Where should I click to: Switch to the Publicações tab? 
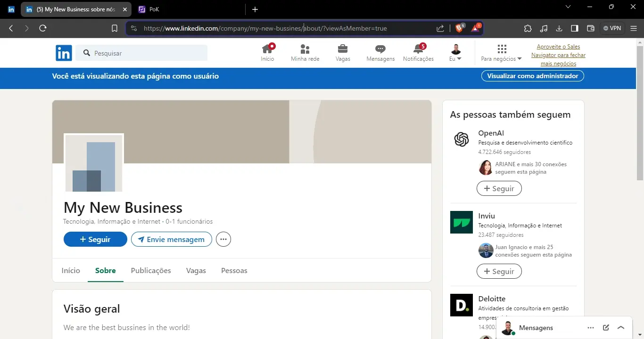151,271
